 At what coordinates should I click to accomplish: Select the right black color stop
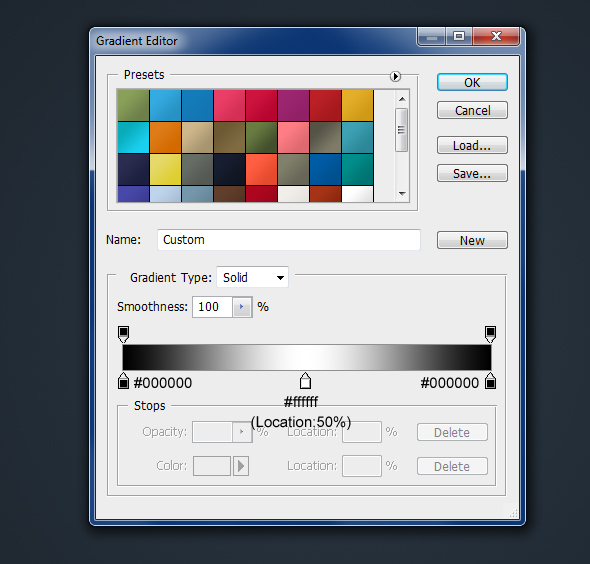(x=490, y=380)
